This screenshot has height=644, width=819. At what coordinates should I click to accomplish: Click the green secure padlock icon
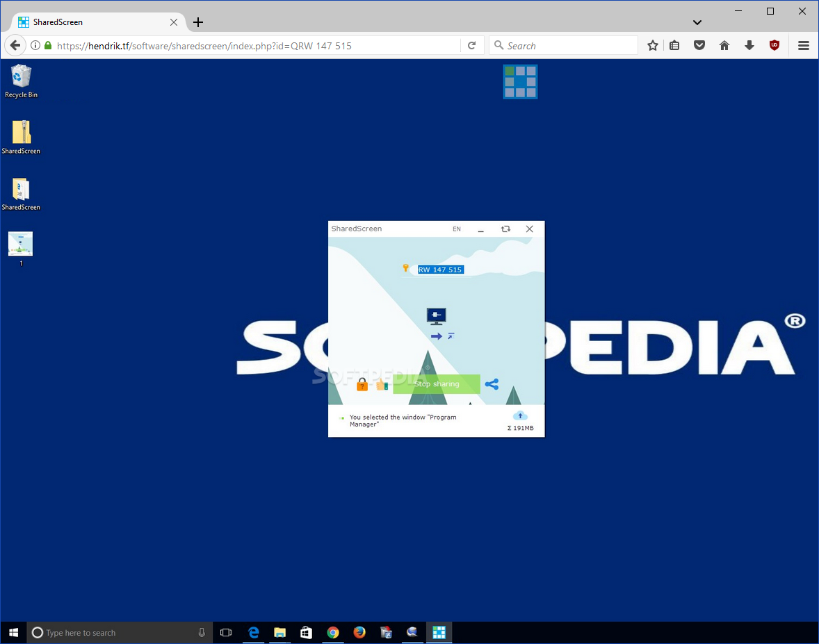click(x=48, y=45)
